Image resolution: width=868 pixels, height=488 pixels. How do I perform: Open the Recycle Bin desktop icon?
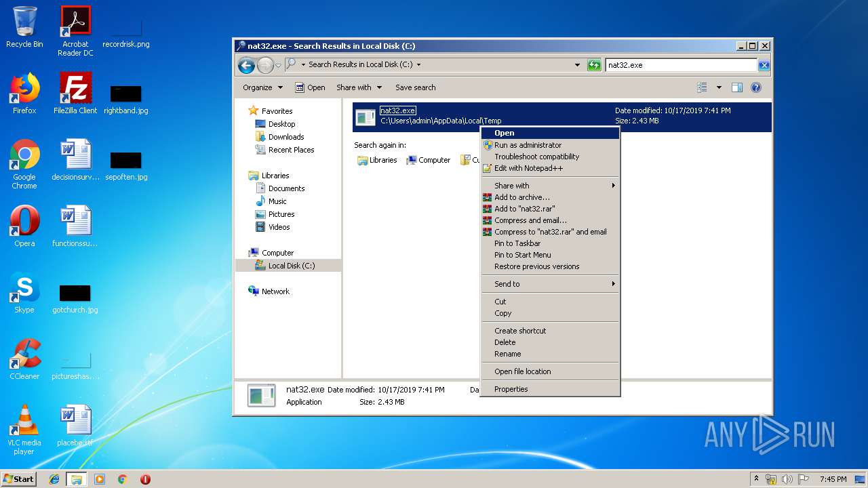24,27
